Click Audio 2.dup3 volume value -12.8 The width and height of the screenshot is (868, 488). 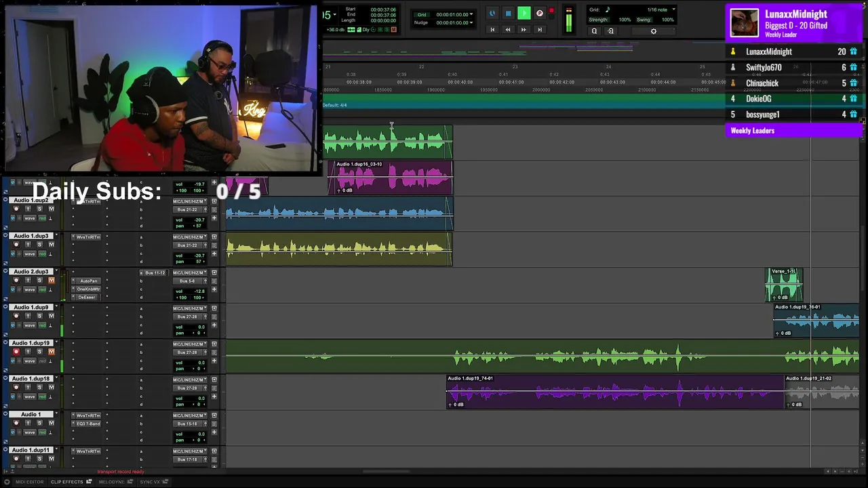pyautogui.click(x=199, y=291)
